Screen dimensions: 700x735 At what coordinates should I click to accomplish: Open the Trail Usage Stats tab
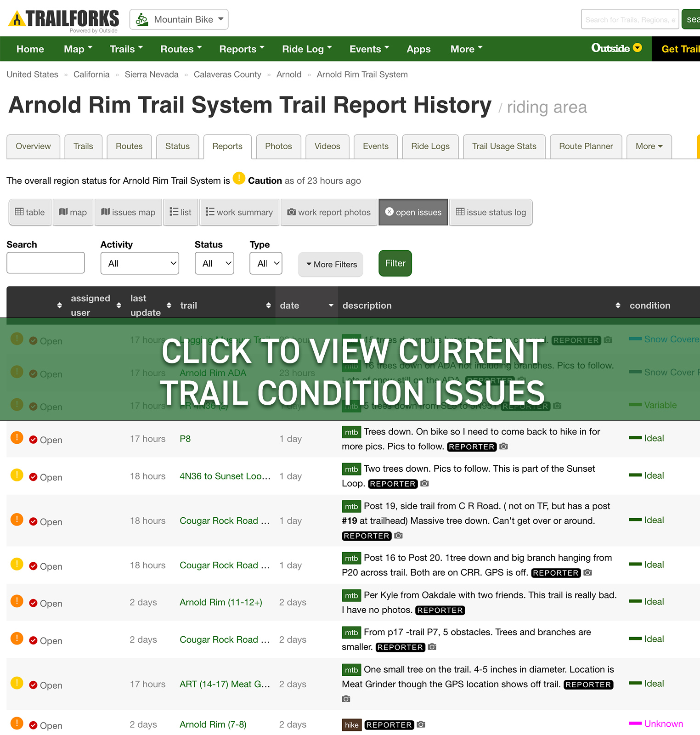[x=504, y=146]
